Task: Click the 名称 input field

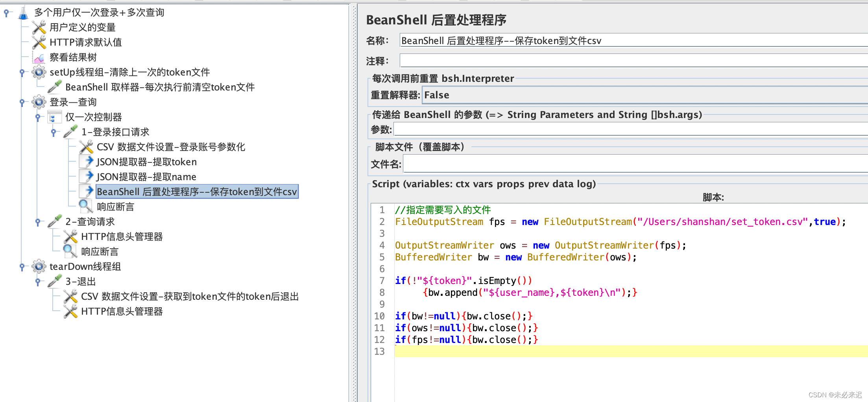Action: (x=634, y=41)
